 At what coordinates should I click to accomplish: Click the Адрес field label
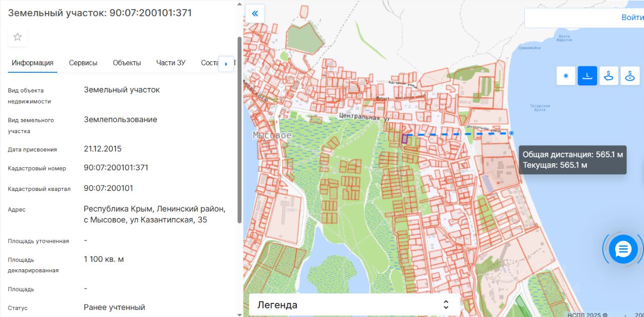coord(17,209)
